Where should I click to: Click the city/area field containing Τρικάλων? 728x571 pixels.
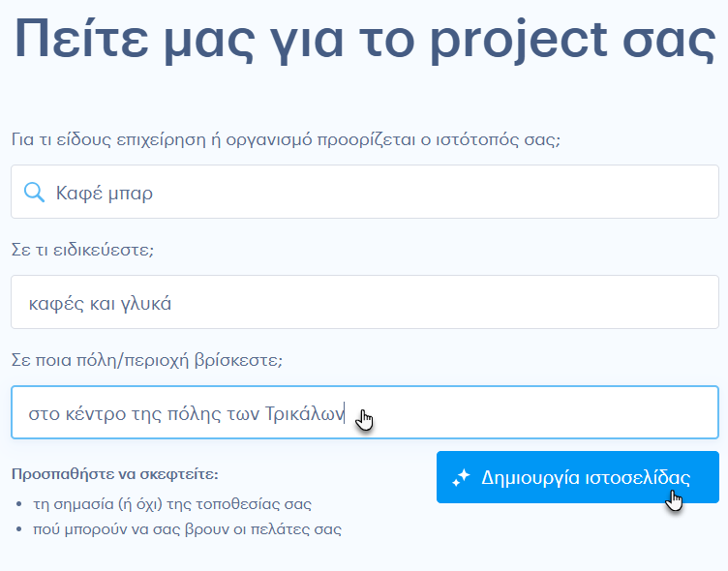click(365, 412)
